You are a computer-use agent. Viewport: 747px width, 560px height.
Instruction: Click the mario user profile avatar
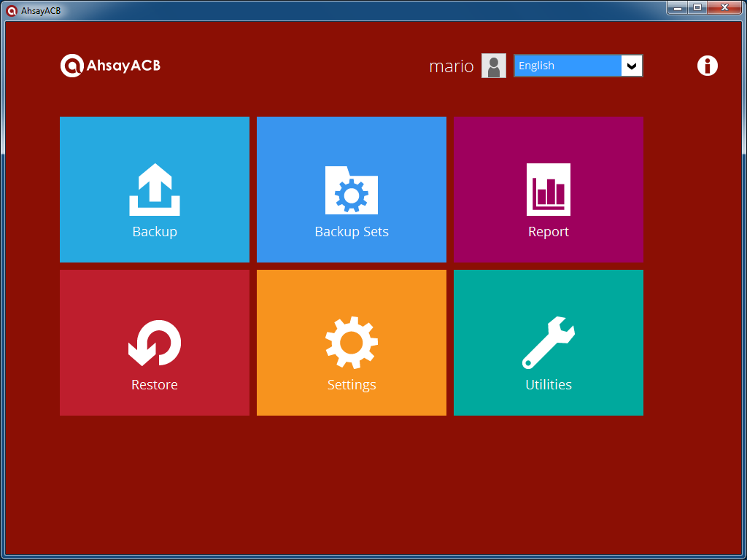pos(494,66)
